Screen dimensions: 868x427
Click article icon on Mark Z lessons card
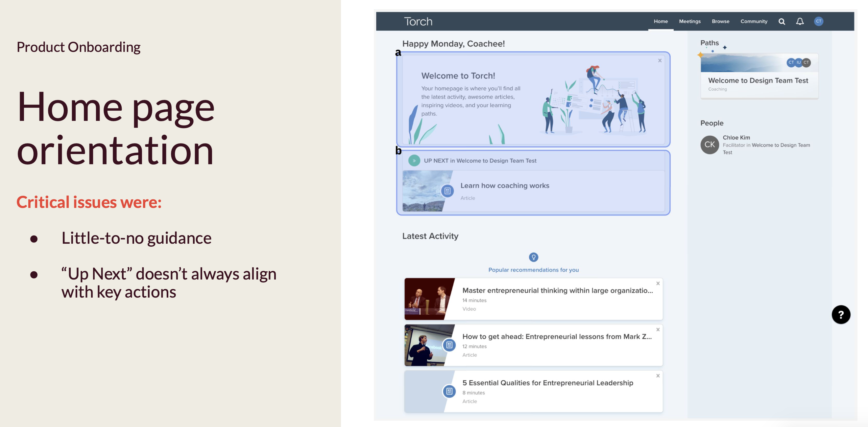(x=449, y=345)
